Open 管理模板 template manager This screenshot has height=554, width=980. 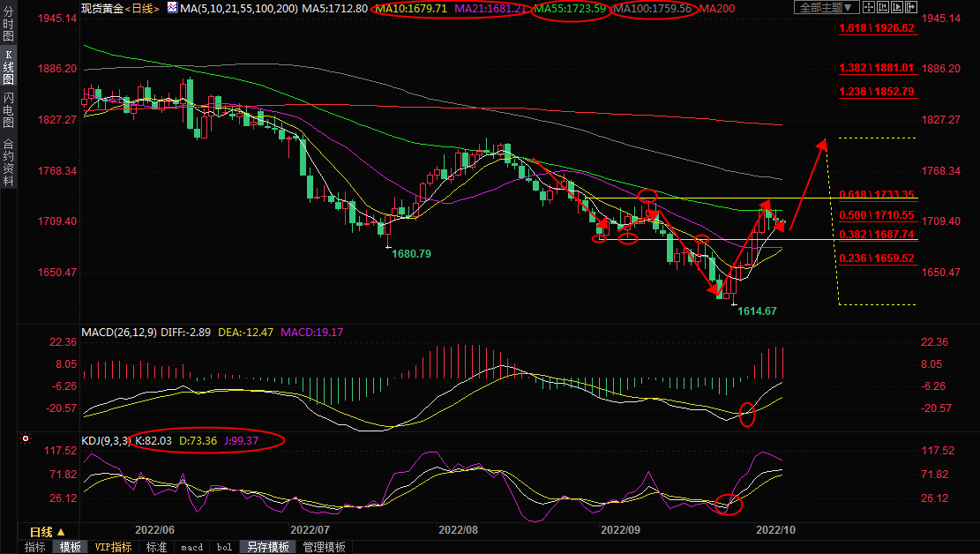(324, 547)
